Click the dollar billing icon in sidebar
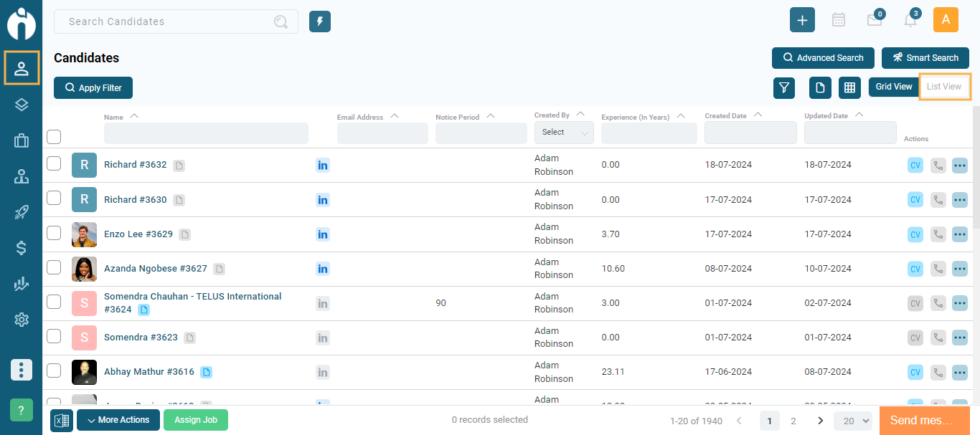The height and width of the screenshot is (435, 980). pyautogui.click(x=22, y=248)
